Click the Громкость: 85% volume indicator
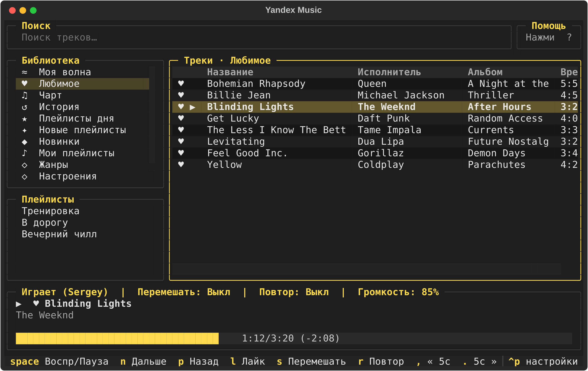The width and height of the screenshot is (588, 371). click(x=398, y=292)
